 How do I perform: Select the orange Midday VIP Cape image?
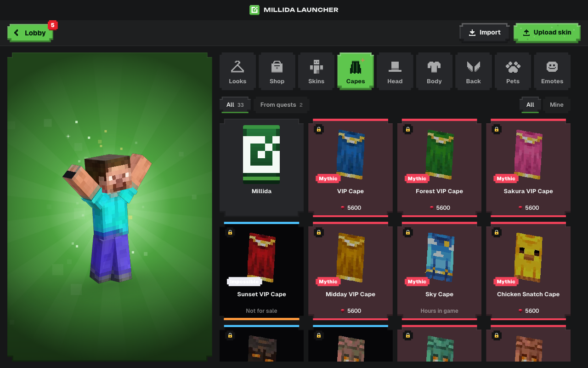click(x=351, y=258)
